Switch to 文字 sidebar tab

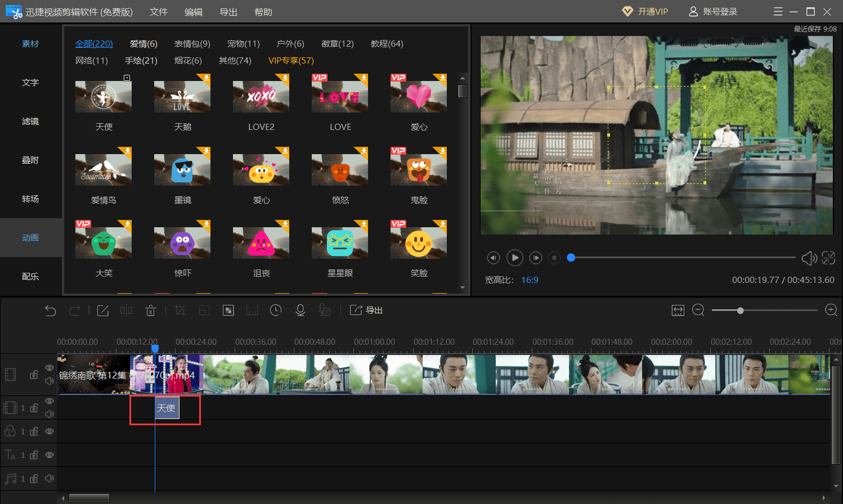[30, 83]
